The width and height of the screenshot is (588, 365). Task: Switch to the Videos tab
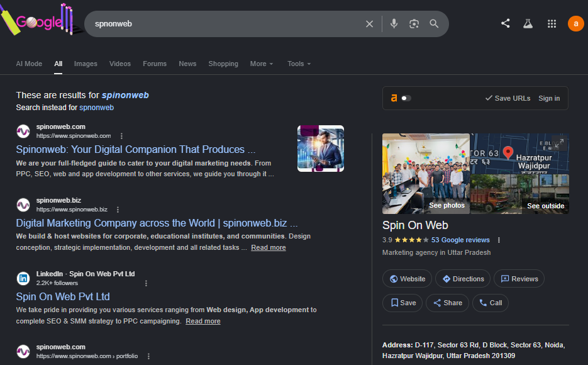click(120, 64)
